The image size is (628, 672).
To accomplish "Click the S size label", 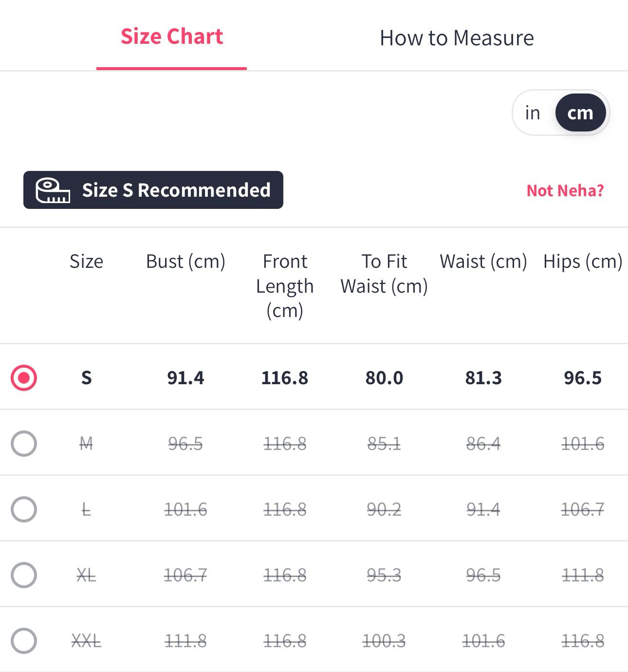I will point(86,378).
